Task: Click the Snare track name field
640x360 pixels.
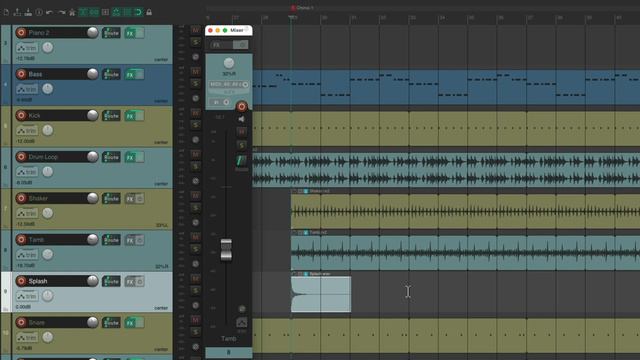Action: tap(57, 322)
